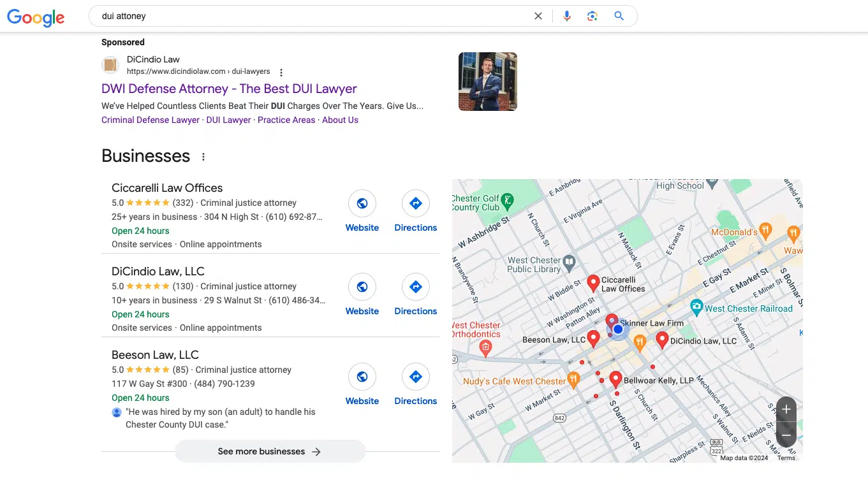Get directions to Beeson Law, LLC
Screen dimensions: 868x485
415,377
